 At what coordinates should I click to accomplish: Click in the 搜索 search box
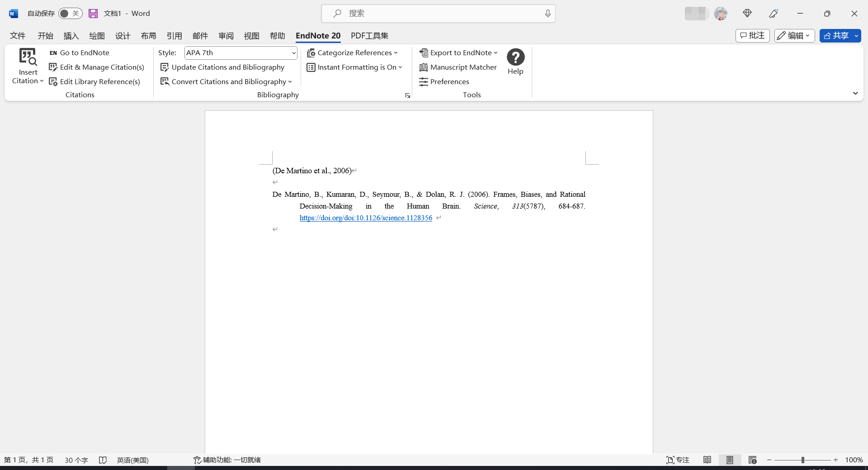click(438, 14)
